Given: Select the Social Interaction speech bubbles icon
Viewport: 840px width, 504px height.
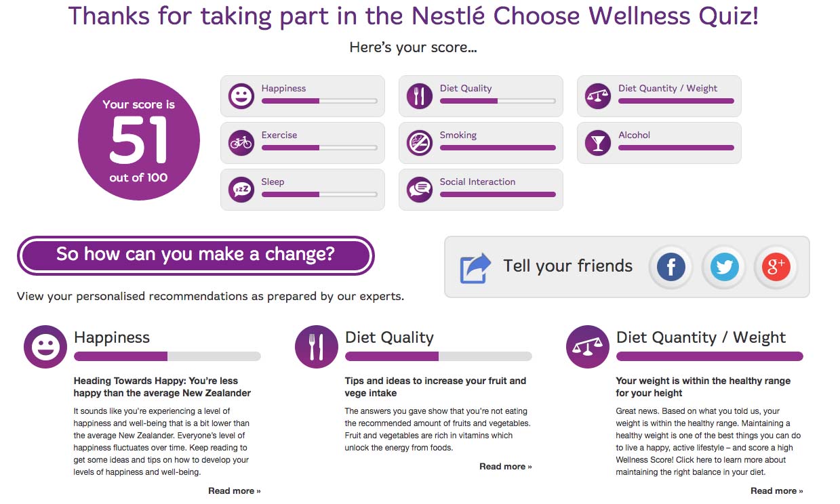Looking at the screenshot, I should tap(419, 189).
